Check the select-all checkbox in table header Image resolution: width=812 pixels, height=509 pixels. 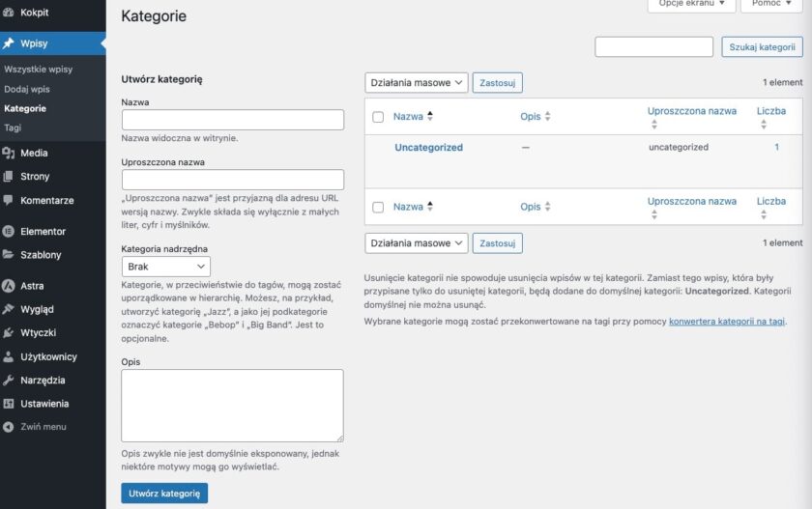(x=378, y=117)
